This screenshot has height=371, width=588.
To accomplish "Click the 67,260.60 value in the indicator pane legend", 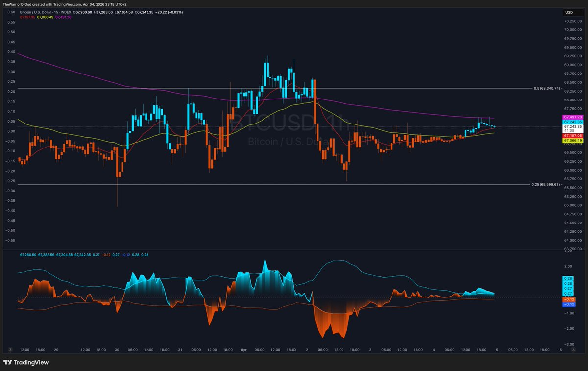I will click(28, 255).
